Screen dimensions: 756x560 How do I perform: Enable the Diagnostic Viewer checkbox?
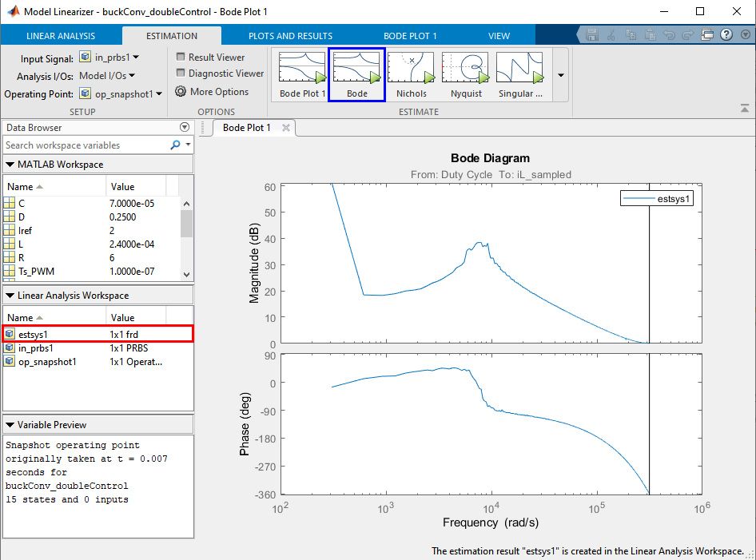pos(181,73)
